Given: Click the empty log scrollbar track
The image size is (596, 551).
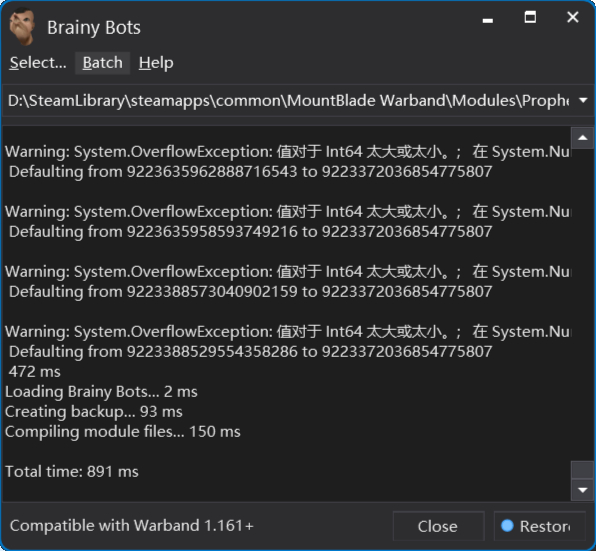Looking at the screenshot, I should [x=583, y=304].
